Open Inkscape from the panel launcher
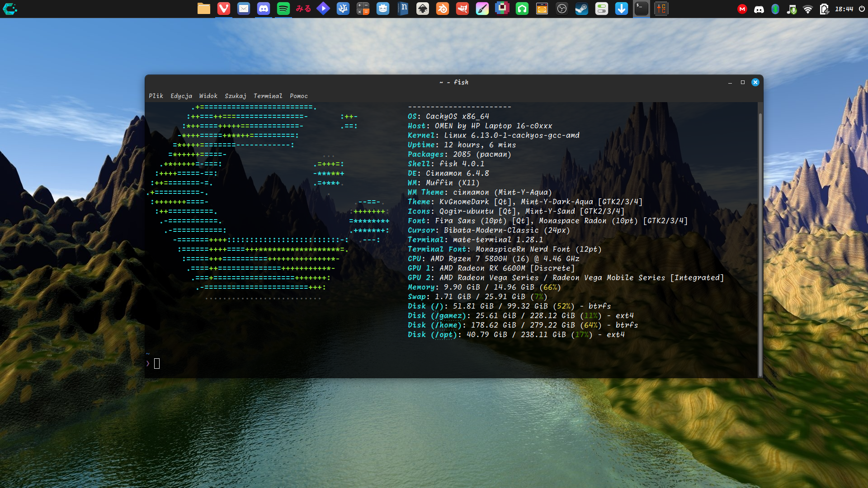This screenshot has width=868, height=488. click(423, 9)
